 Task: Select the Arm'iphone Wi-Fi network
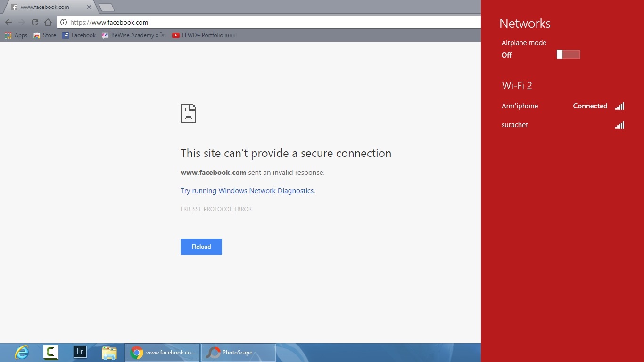tap(563, 106)
